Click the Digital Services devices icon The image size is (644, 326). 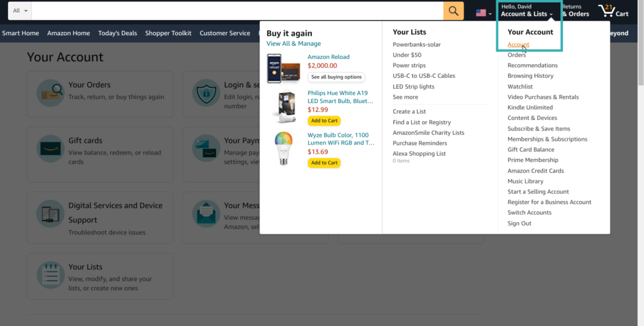point(50,214)
